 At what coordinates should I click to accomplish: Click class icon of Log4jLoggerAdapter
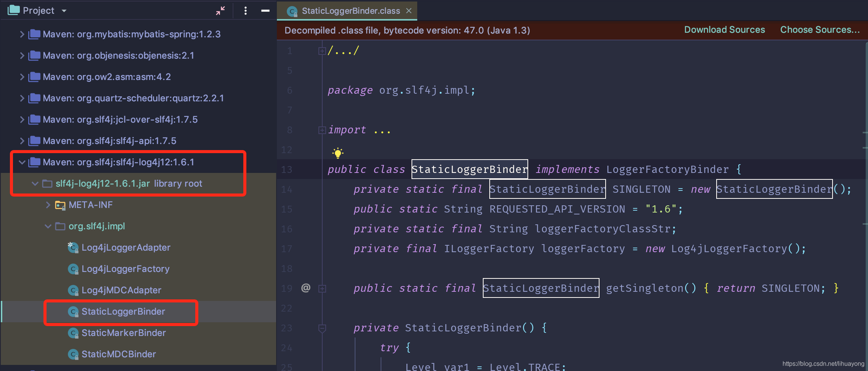[73, 247]
